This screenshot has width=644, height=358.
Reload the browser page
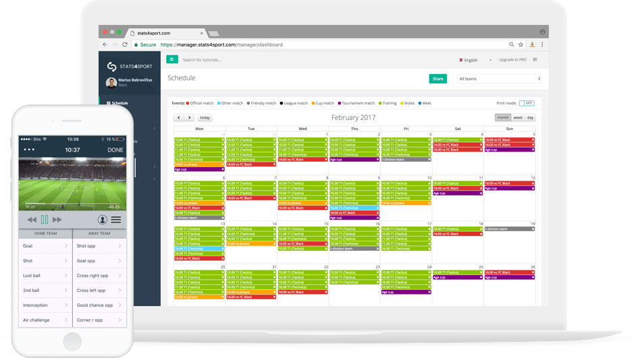point(125,44)
